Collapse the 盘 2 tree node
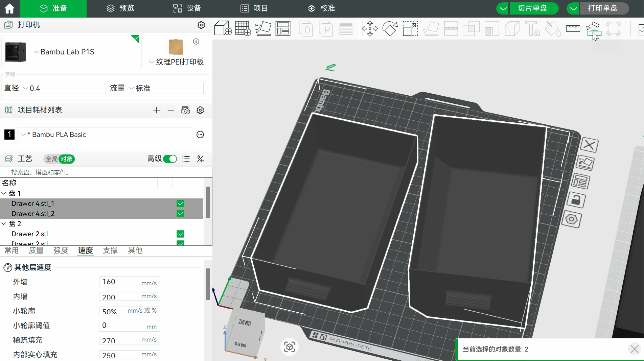Screen dimensions: 644x361 point(4,224)
